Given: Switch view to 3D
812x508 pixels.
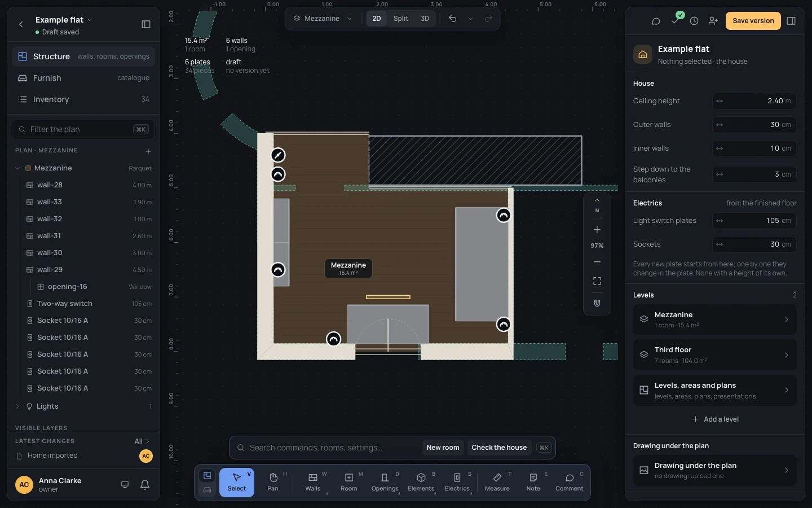Looking at the screenshot, I should tap(425, 19).
